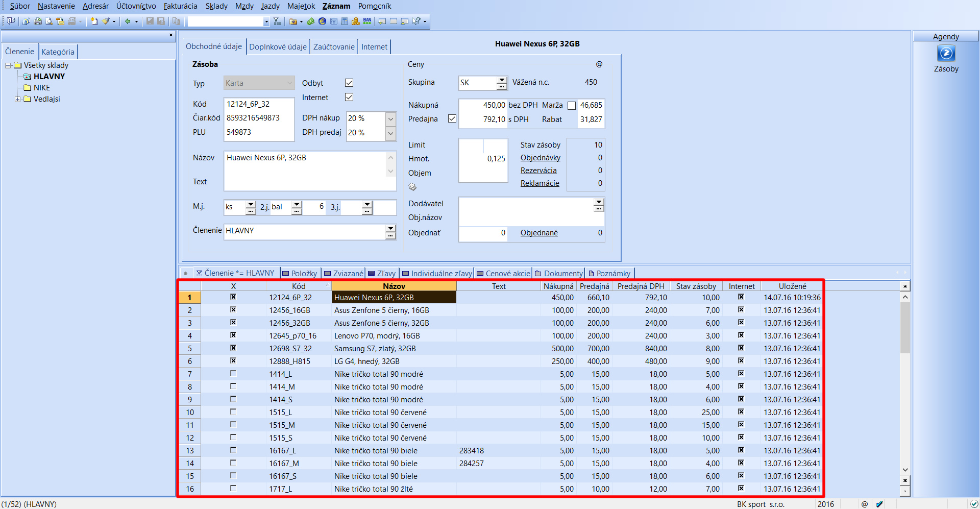Click the broom clean-up toolbar icon
This screenshot has height=509, width=980.
tap(106, 21)
